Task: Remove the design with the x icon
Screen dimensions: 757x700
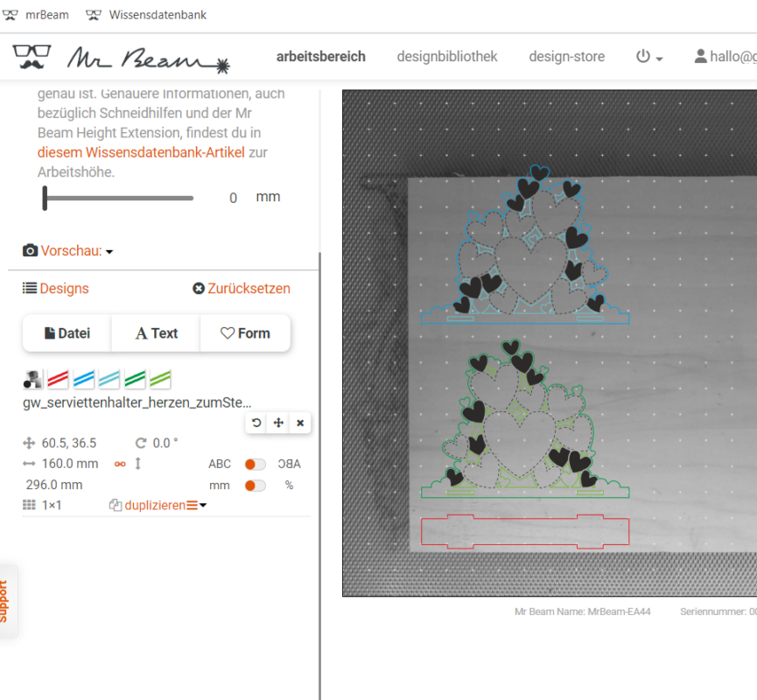Action: tap(300, 423)
